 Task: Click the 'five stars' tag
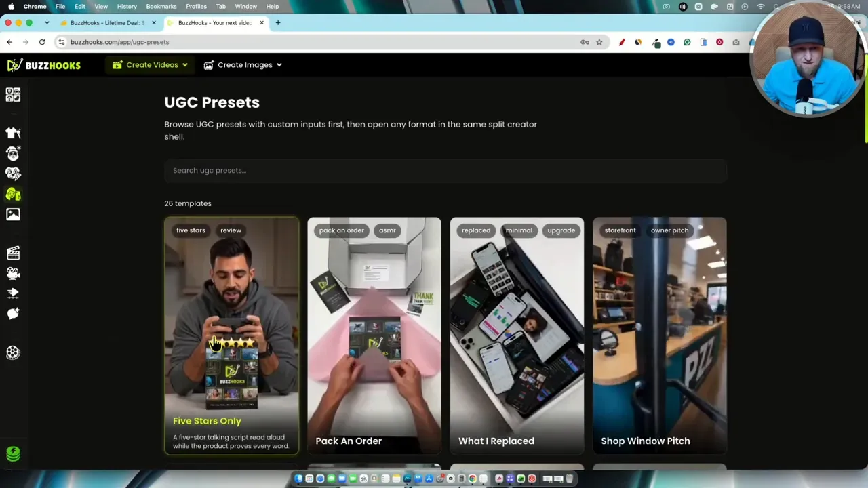(191, 230)
